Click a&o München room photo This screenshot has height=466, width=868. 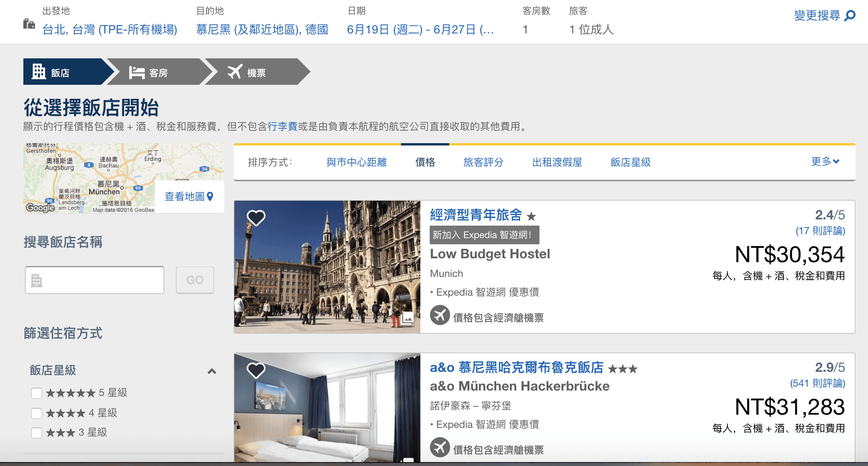327,408
